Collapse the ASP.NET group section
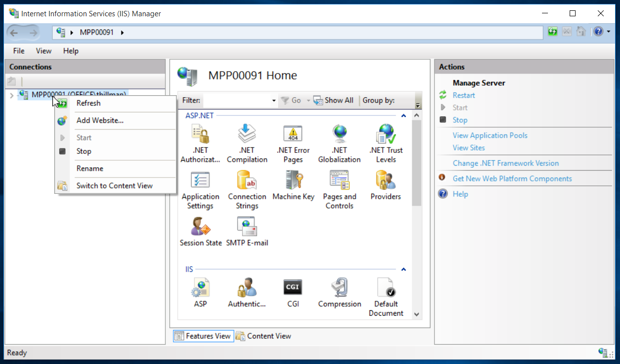This screenshot has width=620, height=364. pos(403,116)
